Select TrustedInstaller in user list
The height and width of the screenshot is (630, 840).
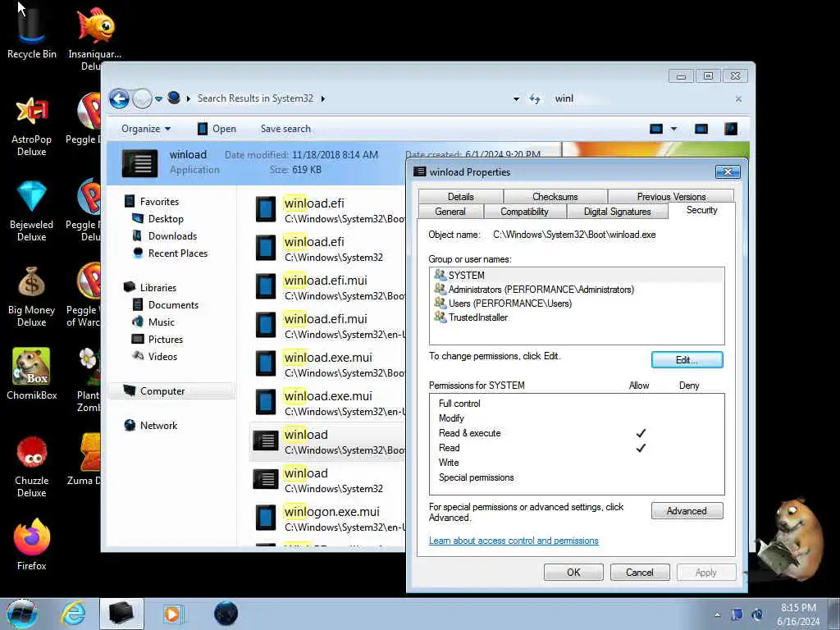(577, 317)
